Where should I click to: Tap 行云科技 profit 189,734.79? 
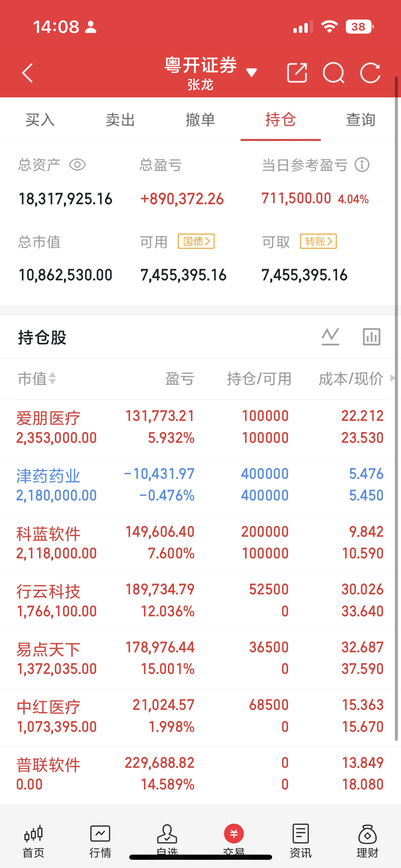pyautogui.click(x=160, y=589)
